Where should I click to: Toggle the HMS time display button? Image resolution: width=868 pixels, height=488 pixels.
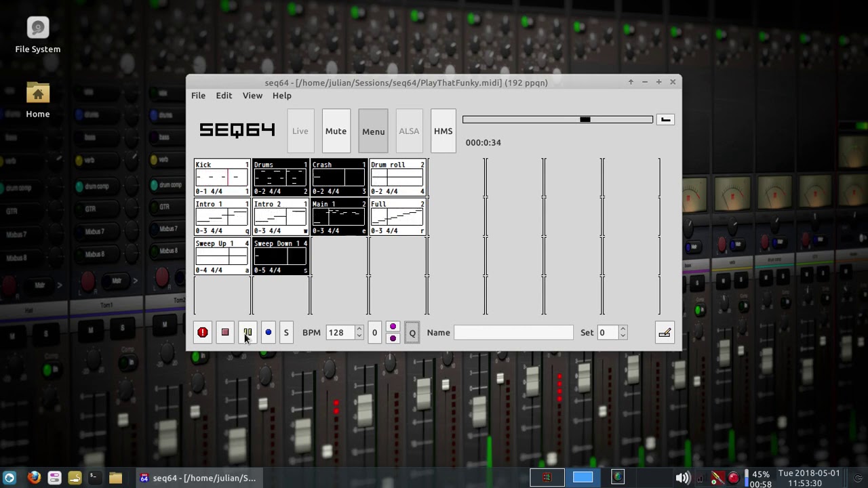[x=443, y=131]
